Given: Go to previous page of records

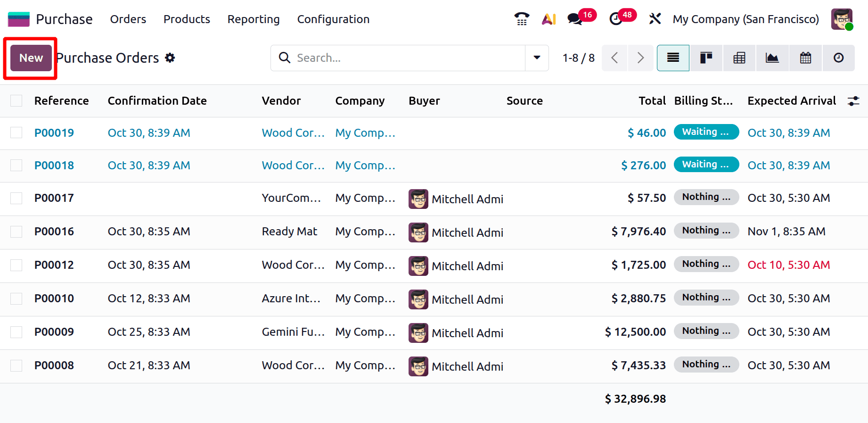Looking at the screenshot, I should click(x=614, y=58).
